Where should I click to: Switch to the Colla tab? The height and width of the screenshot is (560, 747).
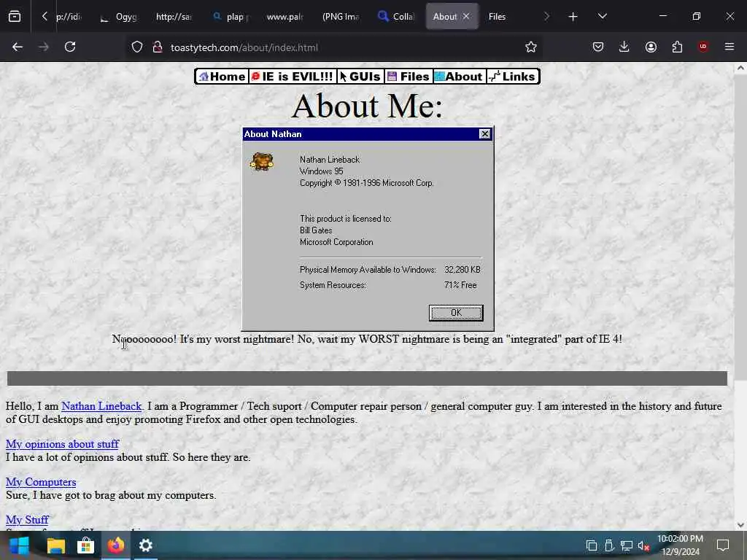[396, 17]
